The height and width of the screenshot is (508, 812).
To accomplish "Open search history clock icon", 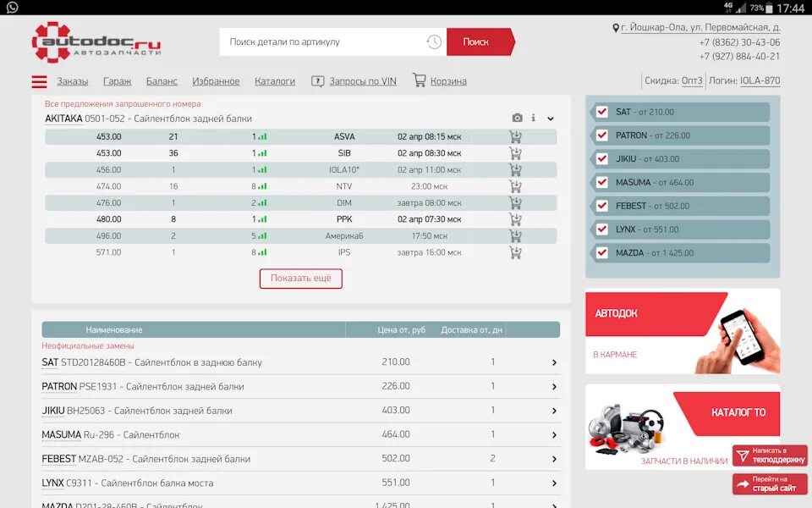I will [434, 42].
